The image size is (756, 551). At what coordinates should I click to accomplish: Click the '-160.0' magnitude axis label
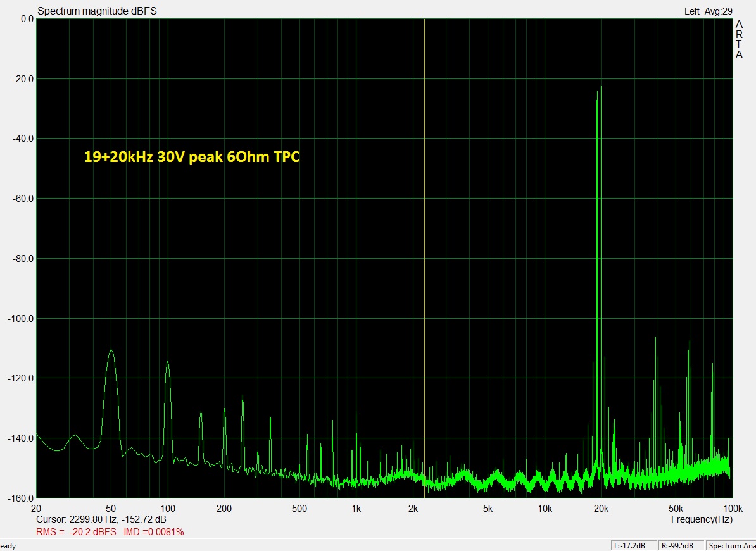[x=21, y=498]
